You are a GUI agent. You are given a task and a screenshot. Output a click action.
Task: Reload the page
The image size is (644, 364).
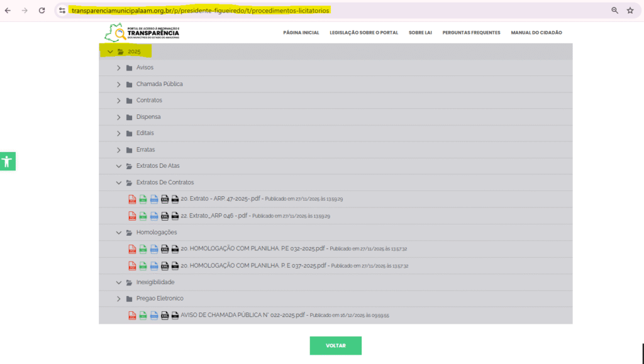point(42,11)
